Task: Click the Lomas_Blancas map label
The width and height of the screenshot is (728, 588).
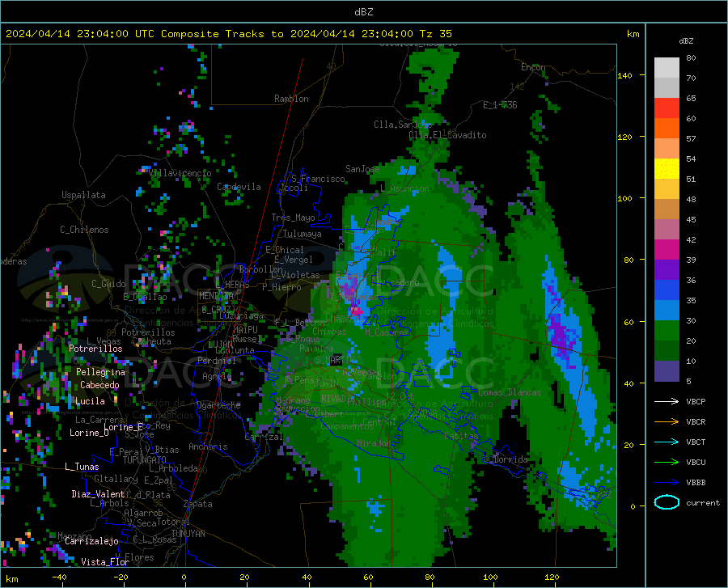Action: [x=510, y=392]
